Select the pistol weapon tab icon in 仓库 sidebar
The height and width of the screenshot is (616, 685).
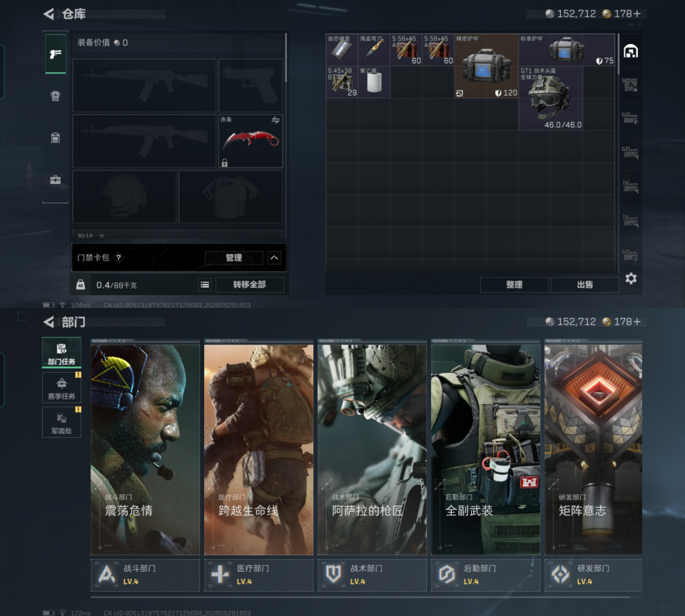pyautogui.click(x=56, y=53)
